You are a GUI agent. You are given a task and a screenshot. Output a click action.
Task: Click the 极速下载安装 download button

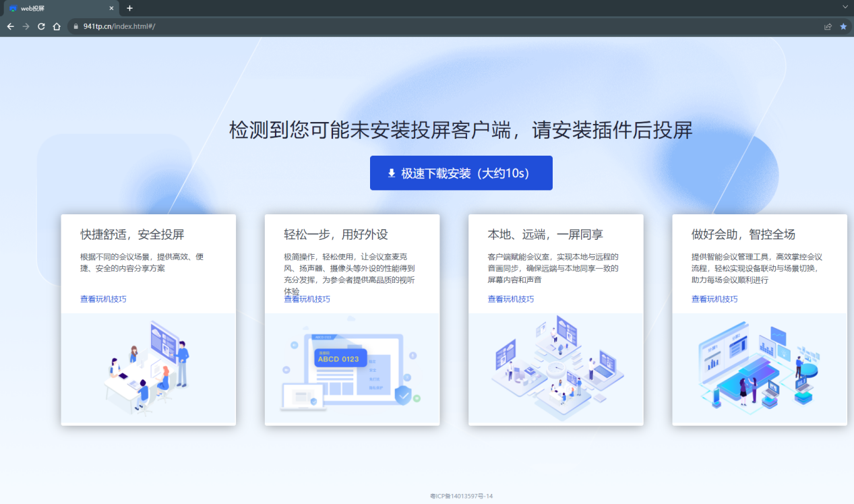(461, 173)
